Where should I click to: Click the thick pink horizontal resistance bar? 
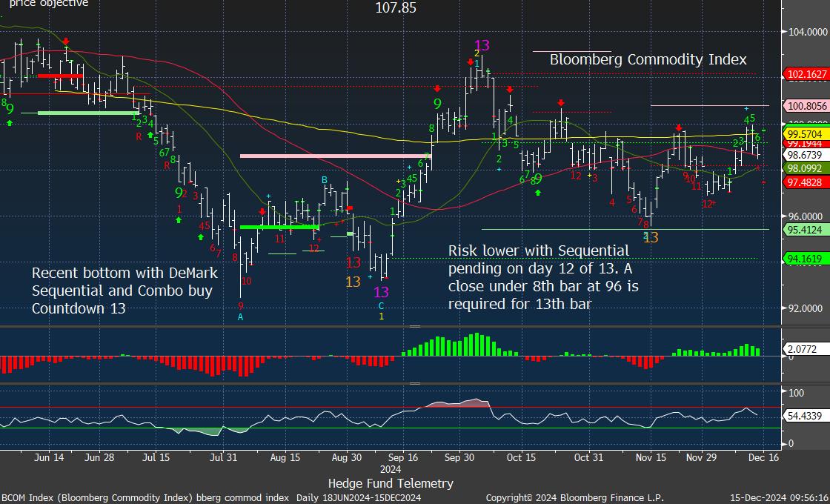point(335,156)
